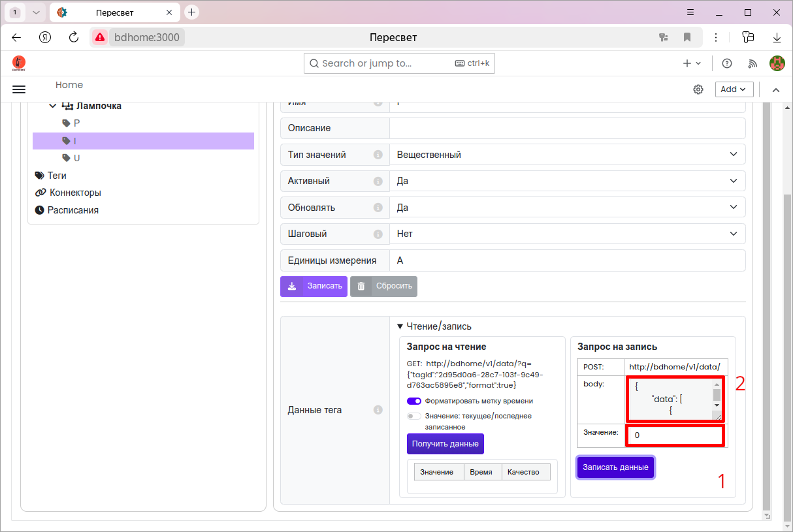
Task: Open the Активный dropdown
Action: click(x=567, y=181)
